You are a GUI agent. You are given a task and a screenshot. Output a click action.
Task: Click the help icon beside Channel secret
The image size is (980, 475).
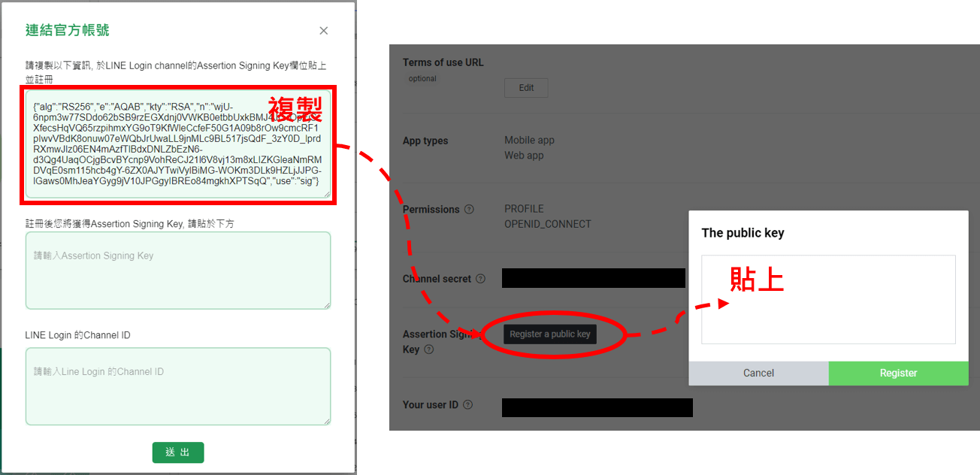pyautogui.click(x=480, y=279)
